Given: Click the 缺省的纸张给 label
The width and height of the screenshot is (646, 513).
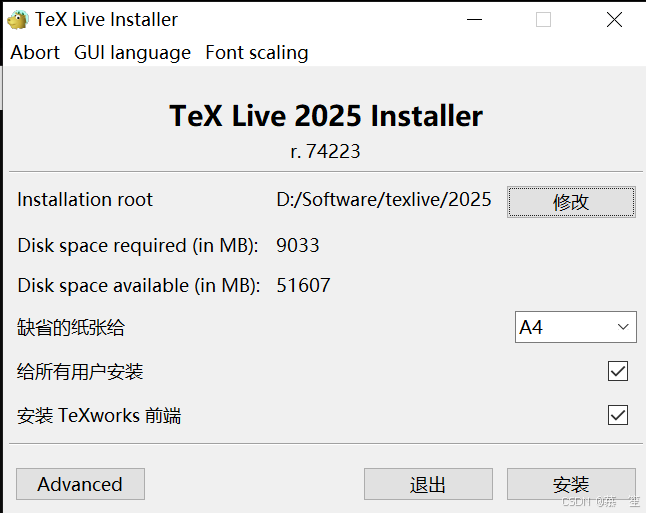Looking at the screenshot, I should [x=71, y=328].
